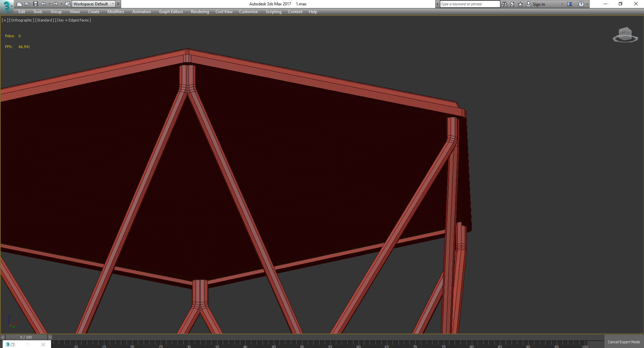
Task: Open the Tools menu
Action: (x=38, y=12)
